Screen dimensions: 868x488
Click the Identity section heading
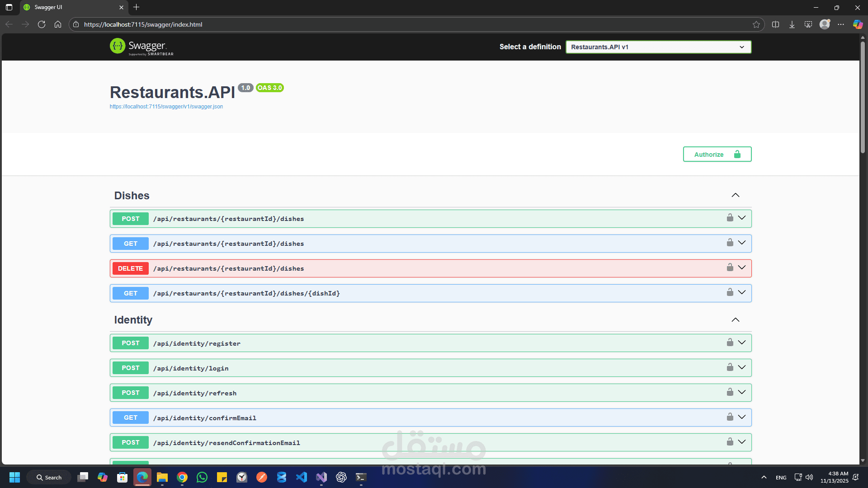[x=133, y=320]
